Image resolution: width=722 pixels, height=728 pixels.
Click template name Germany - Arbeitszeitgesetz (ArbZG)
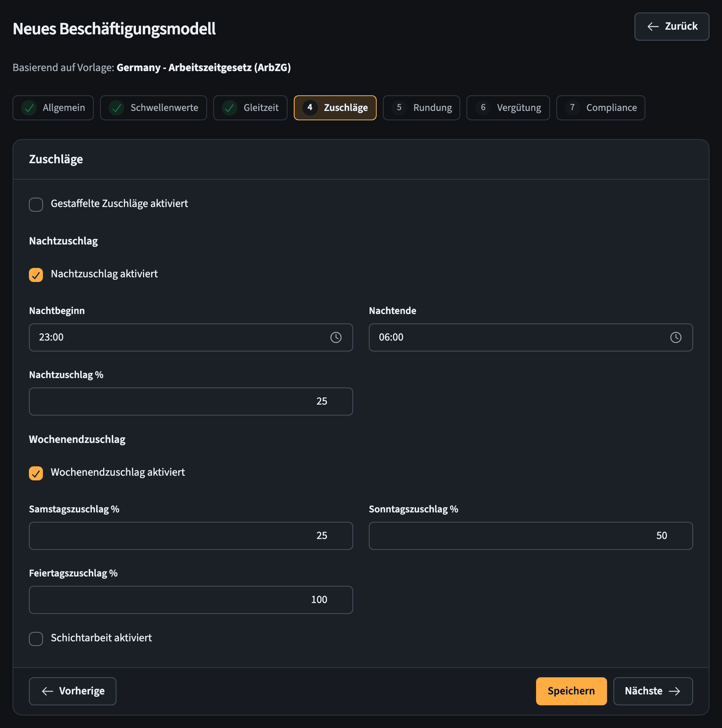pos(204,68)
